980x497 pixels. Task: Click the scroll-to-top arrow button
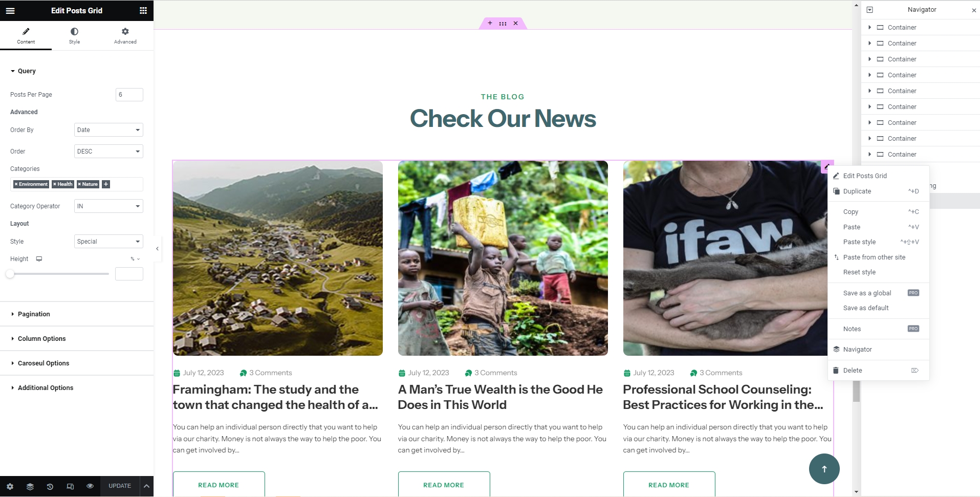click(824, 469)
